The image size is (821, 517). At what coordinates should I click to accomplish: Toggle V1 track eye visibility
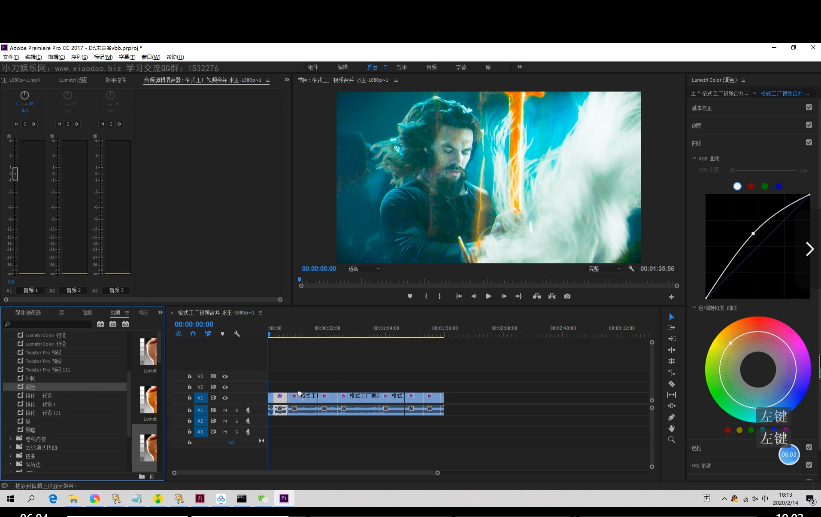tap(225, 398)
